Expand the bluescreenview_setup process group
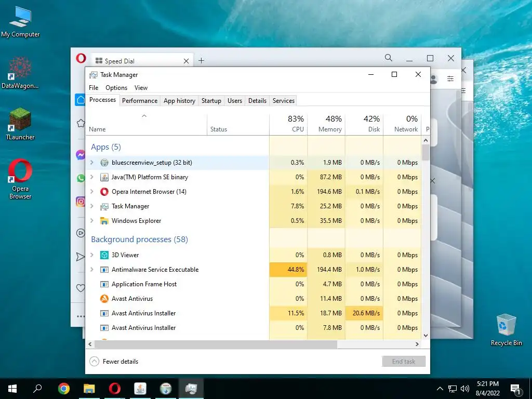Viewport: 532px width, 399px height. pyautogui.click(x=91, y=163)
